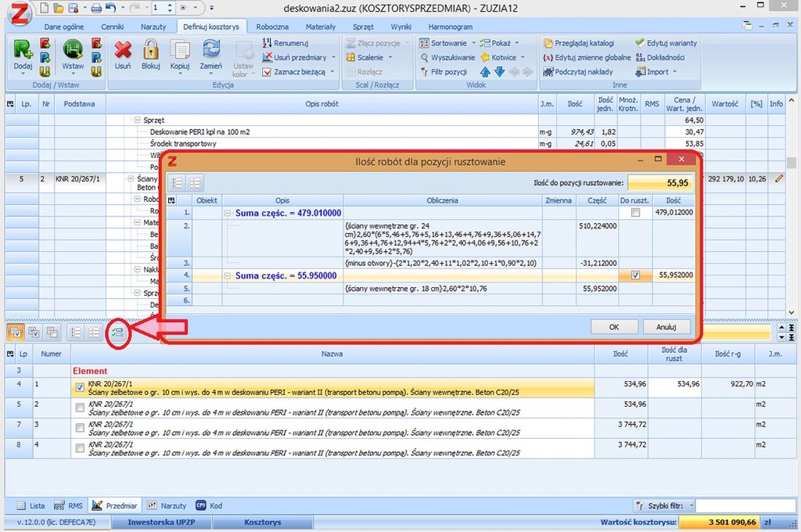Untick Do ruszt. checkbox for Suma częśc. 55.950000
The height and width of the screenshot is (532, 801).
pos(635,275)
